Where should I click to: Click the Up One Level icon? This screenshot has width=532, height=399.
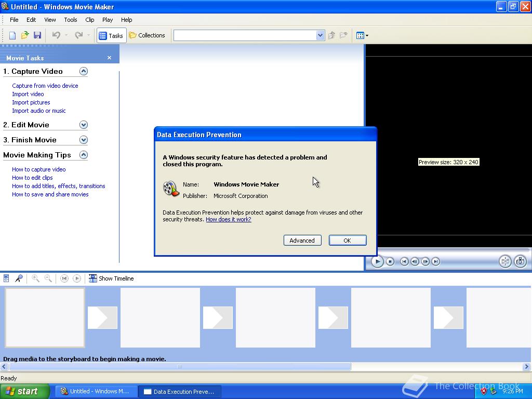pyautogui.click(x=331, y=35)
